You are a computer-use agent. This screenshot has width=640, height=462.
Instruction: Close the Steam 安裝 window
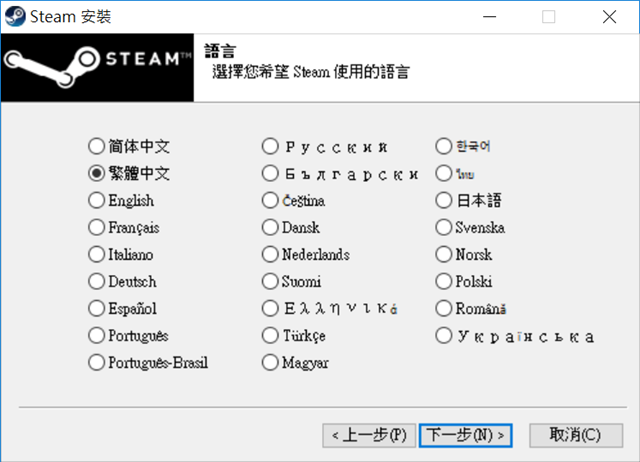click(x=609, y=17)
